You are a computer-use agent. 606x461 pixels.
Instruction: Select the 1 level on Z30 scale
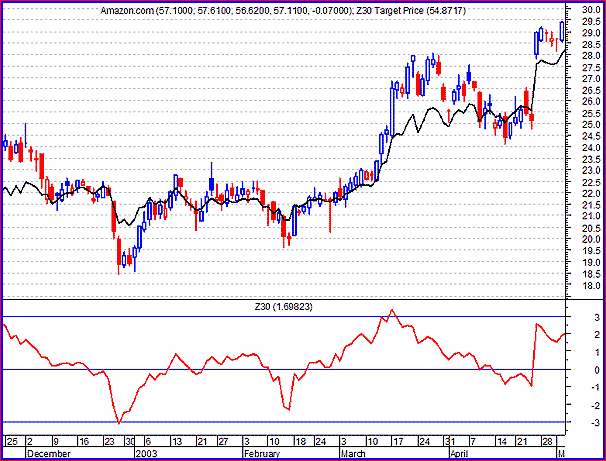pyautogui.click(x=597, y=352)
